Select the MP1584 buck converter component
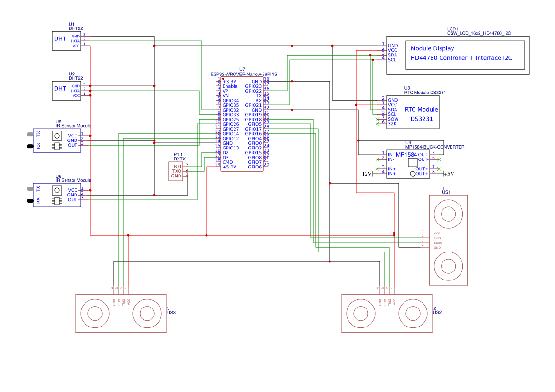 coord(408,164)
